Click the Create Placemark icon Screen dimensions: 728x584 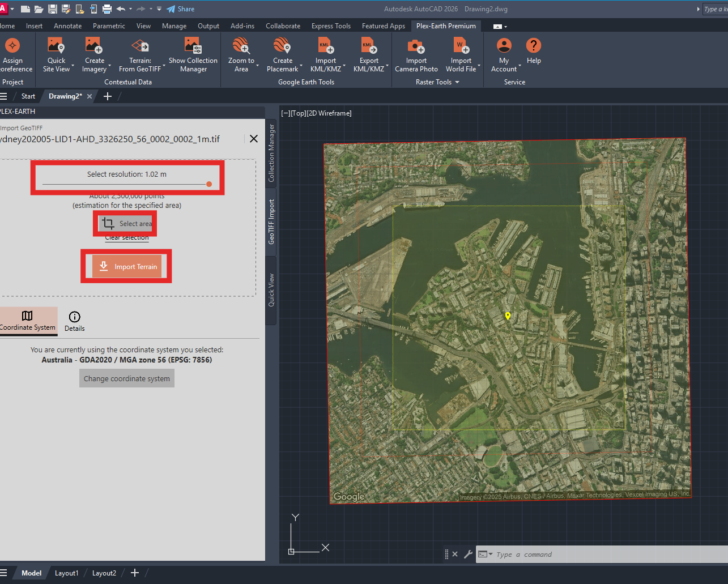(x=282, y=45)
